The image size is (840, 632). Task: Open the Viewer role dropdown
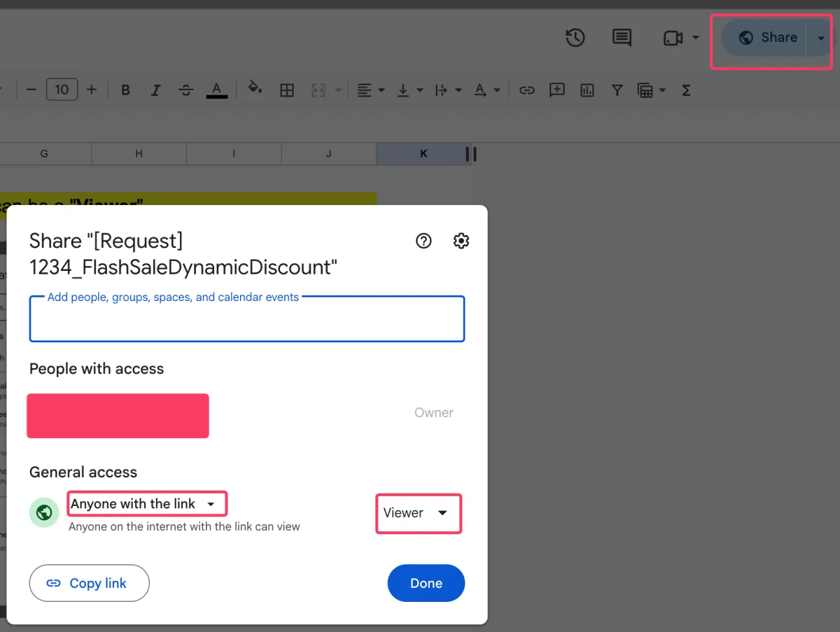pos(418,513)
